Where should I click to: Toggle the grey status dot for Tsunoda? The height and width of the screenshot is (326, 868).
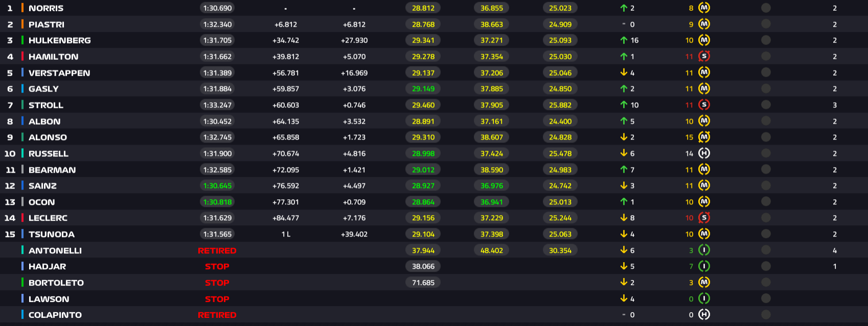coord(766,234)
